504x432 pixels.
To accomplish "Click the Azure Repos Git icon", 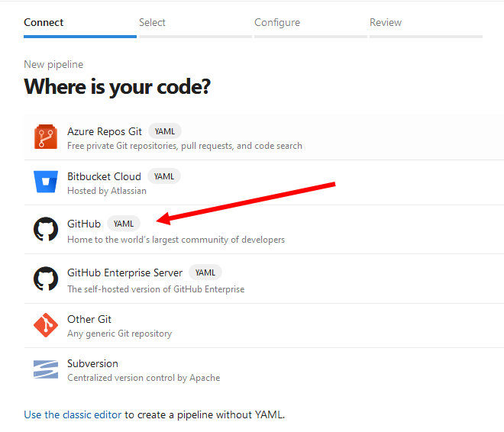I will click(x=46, y=137).
